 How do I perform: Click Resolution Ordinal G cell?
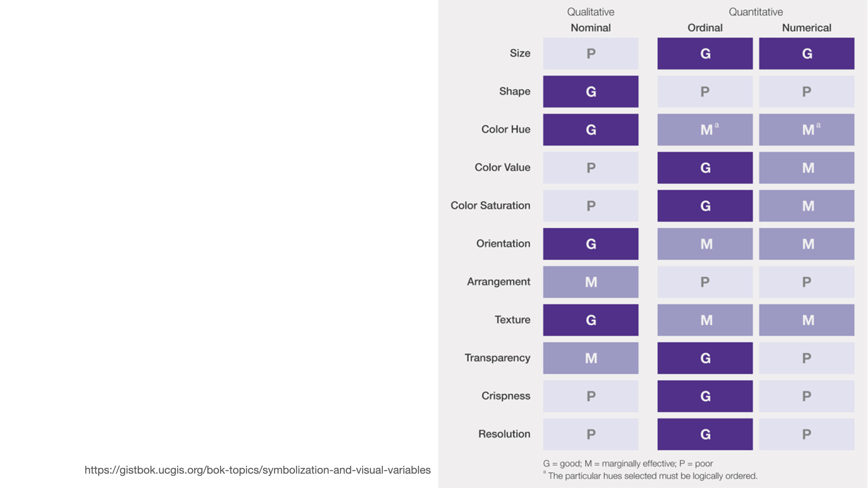[705, 434]
